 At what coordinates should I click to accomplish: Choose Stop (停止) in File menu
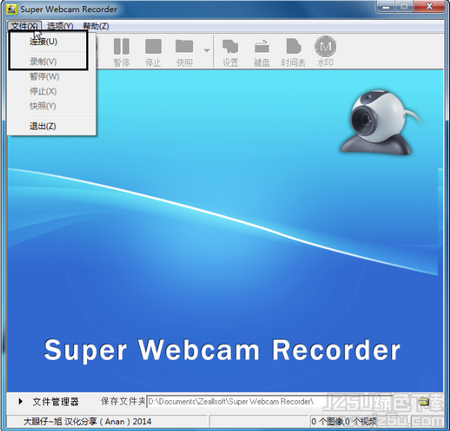pos(52,91)
